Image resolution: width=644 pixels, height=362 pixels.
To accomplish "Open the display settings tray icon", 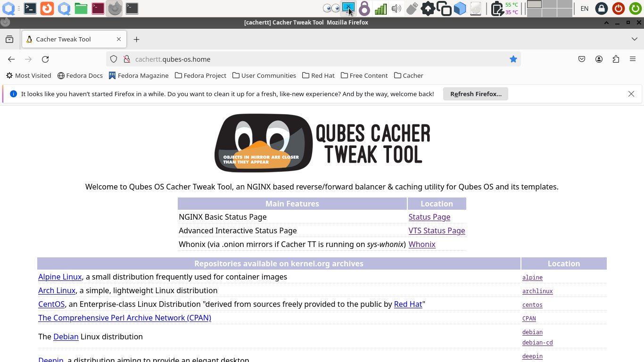I will [348, 8].
